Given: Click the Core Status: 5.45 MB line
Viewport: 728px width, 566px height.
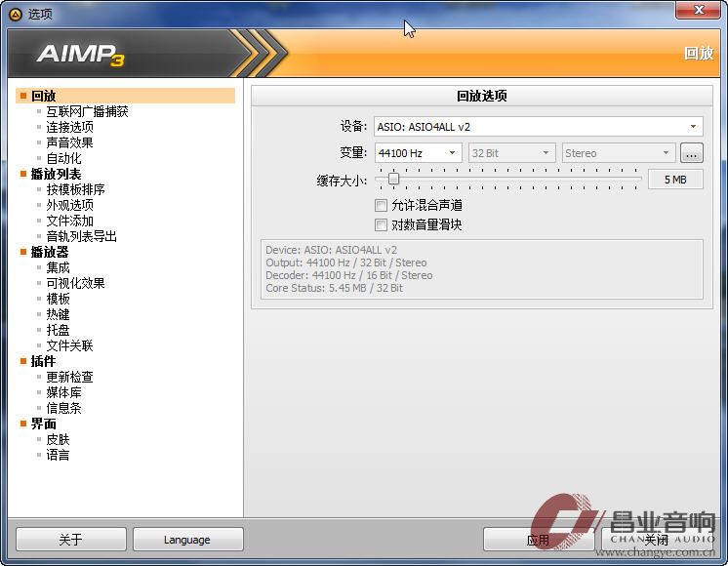Looking at the screenshot, I should point(334,288).
